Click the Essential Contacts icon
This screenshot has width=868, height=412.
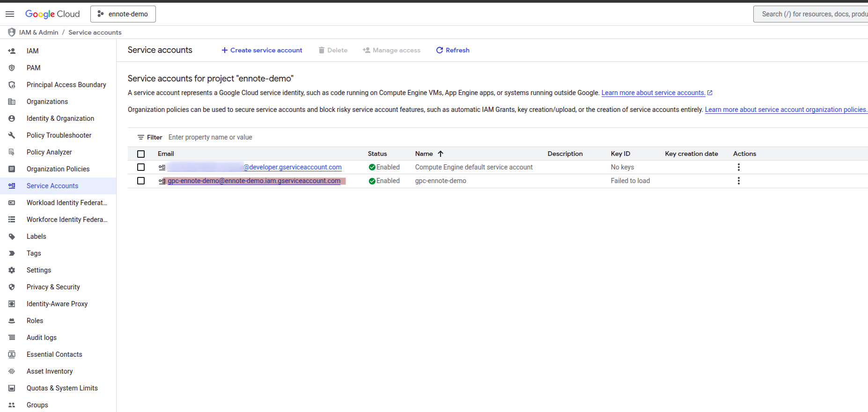point(12,354)
